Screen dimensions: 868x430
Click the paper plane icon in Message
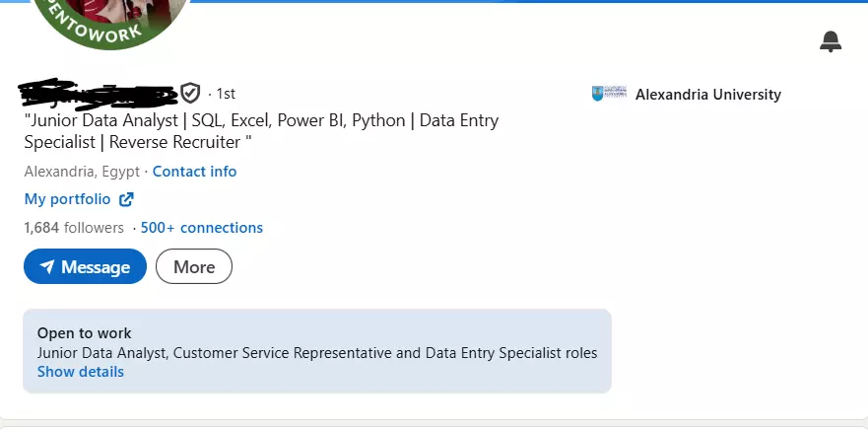pyautogui.click(x=46, y=267)
